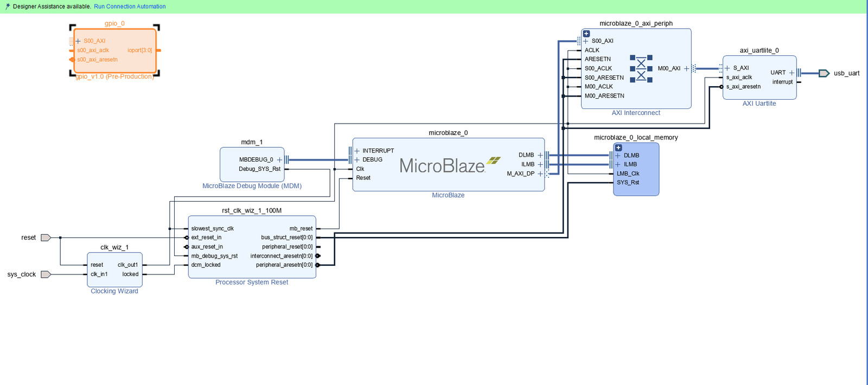Screen dimensions: 868x385
Task: Select the sys_clock external port symbol
Action: (46, 274)
